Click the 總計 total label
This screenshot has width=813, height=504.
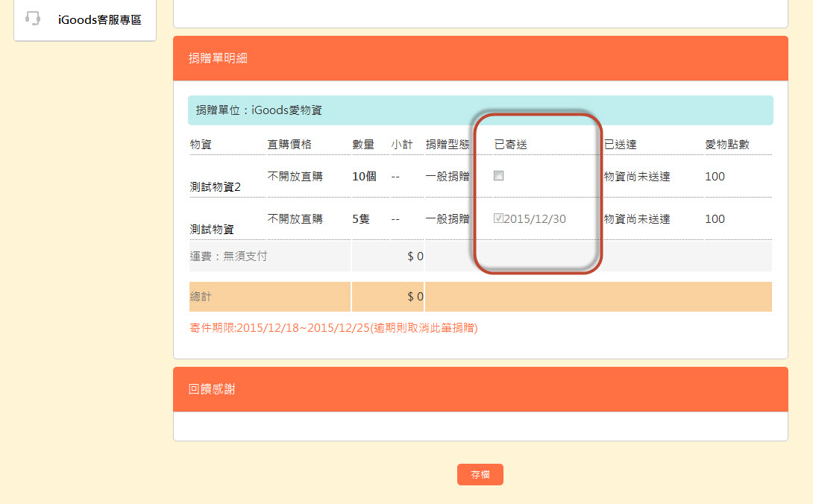(201, 297)
